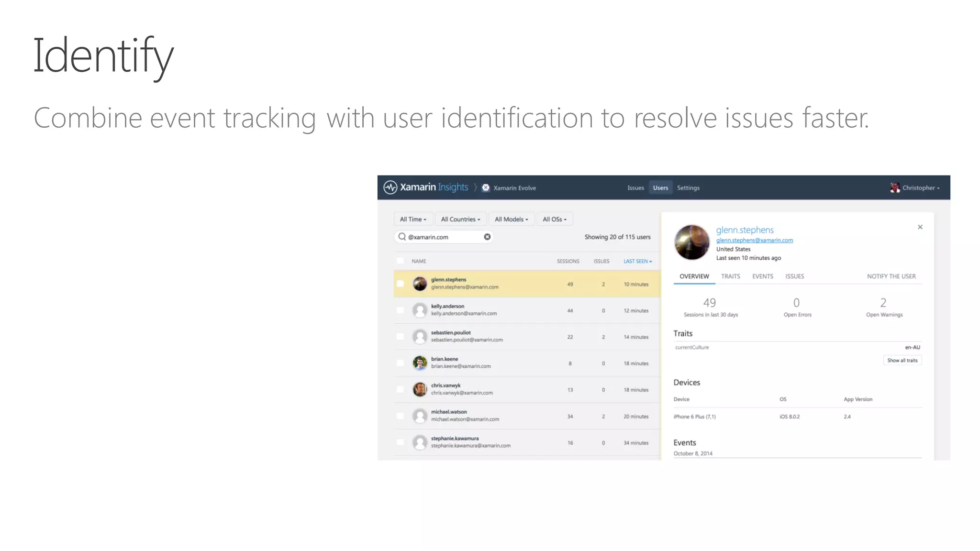This screenshot has height=551, width=980.
Task: Click the search magnifier icon
Action: (402, 237)
